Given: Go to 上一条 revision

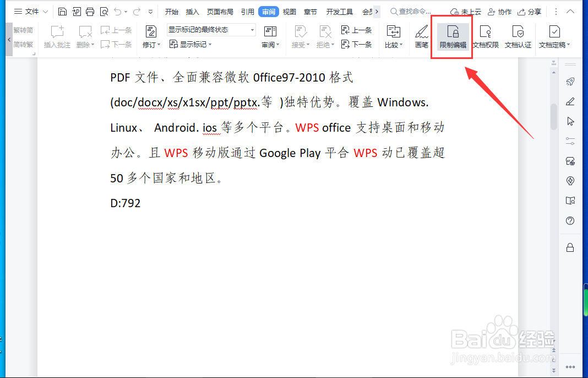Looking at the screenshot, I should [x=357, y=30].
